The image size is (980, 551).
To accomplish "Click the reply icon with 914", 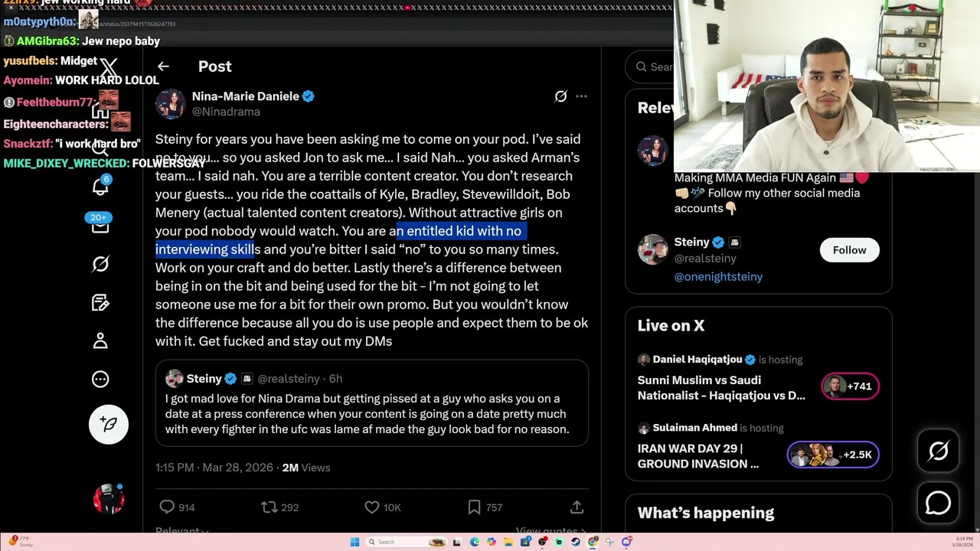I will (167, 507).
